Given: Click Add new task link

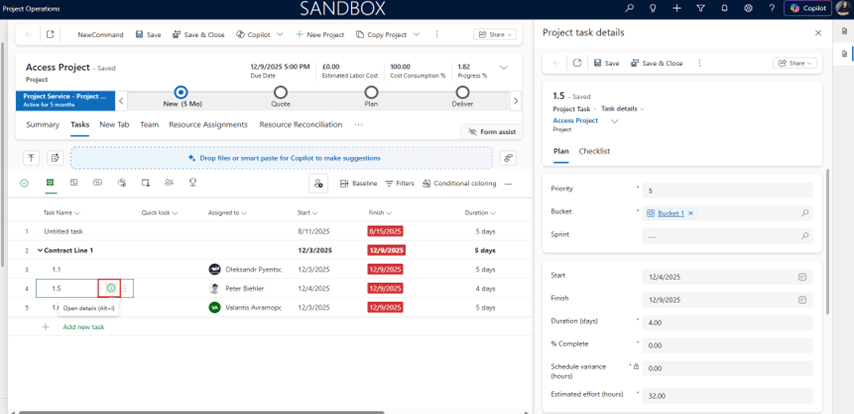Looking at the screenshot, I should [83, 327].
